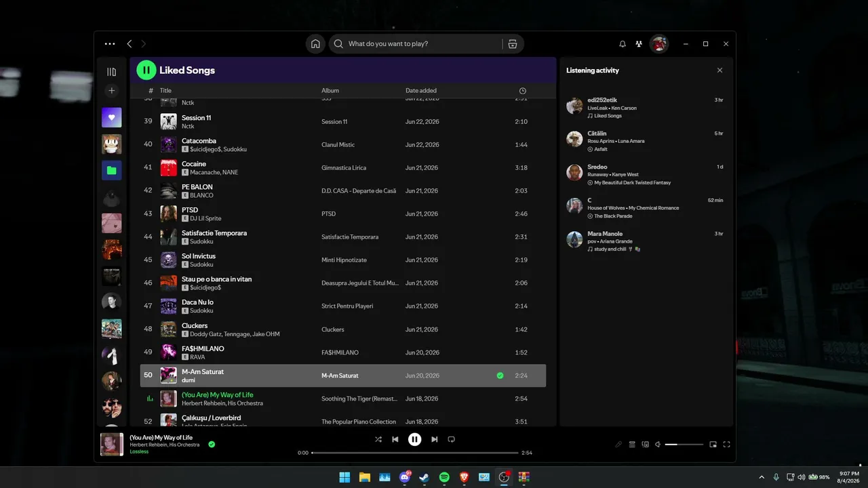
Task: Open Liked Songs heart tile in sidebar
Action: tap(112, 117)
